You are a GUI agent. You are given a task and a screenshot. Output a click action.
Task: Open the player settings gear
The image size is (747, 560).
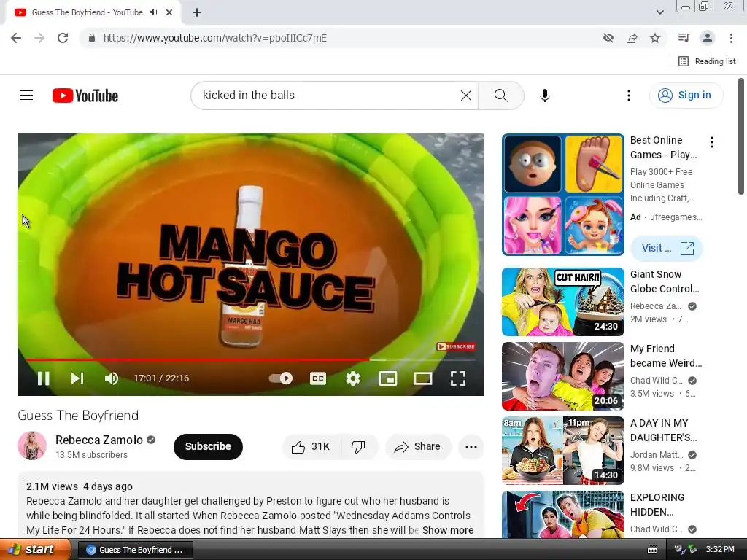coord(352,378)
